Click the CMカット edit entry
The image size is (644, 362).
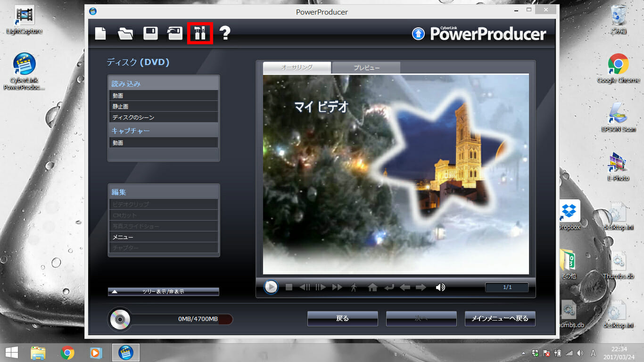[x=164, y=215]
